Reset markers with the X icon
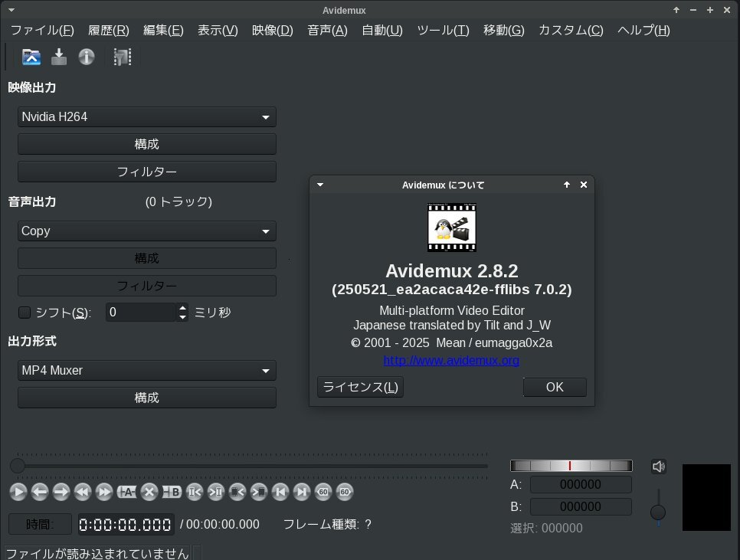The width and height of the screenshot is (740, 560). 149,492
